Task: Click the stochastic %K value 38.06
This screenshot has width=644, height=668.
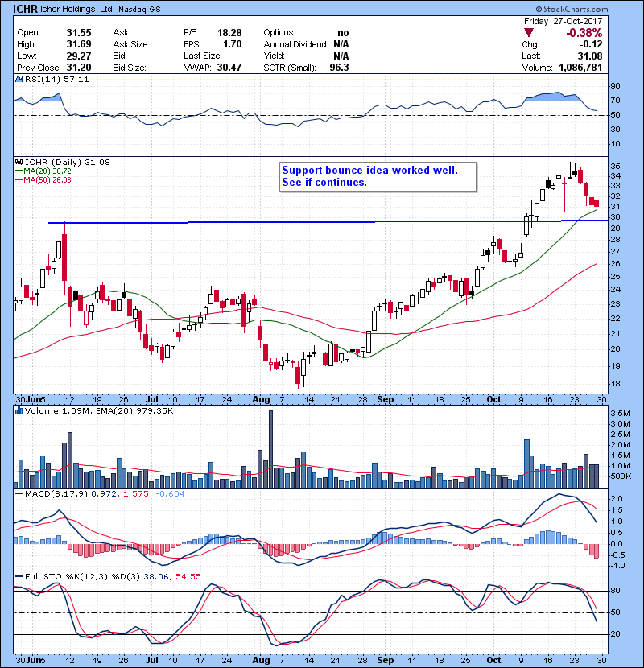Action: [155, 576]
